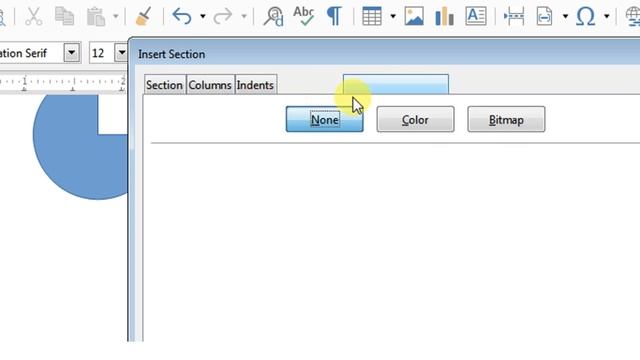
Task: Click the font name field showing Serif
Action: (x=31, y=53)
